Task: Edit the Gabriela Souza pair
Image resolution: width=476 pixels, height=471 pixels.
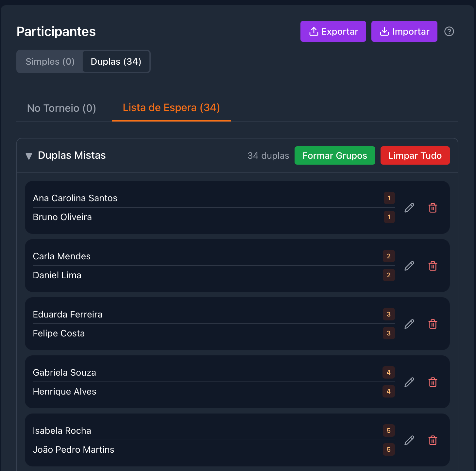Action: point(409,382)
